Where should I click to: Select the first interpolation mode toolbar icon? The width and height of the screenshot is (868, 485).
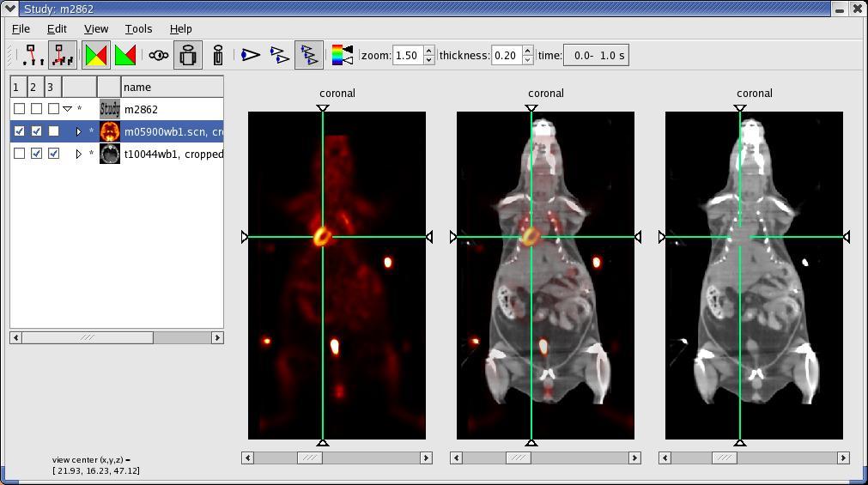tap(33, 56)
